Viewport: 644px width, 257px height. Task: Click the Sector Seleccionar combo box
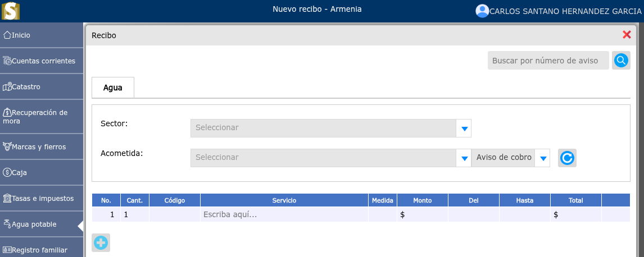(x=330, y=128)
